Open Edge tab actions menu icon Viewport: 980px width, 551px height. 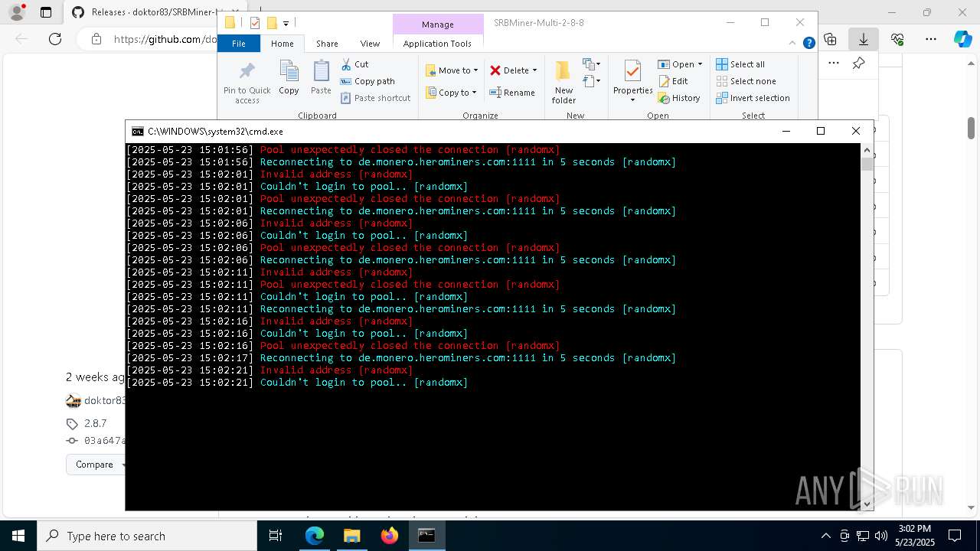pyautogui.click(x=46, y=12)
